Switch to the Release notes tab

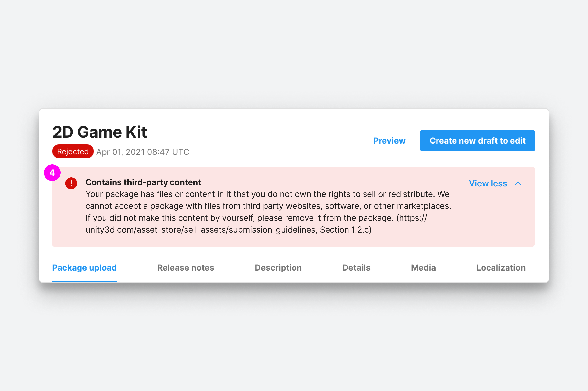tap(186, 268)
